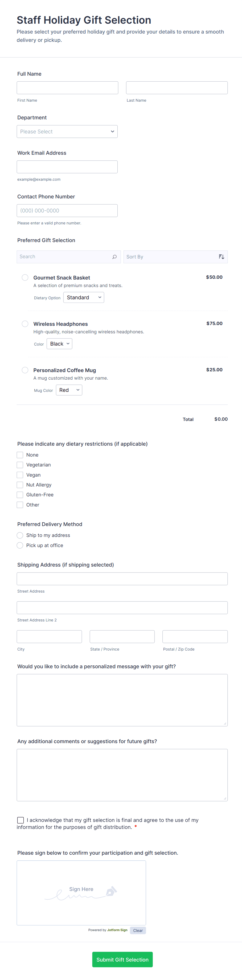Open the headphones Color dropdown
The height and width of the screenshot is (980, 242).
click(x=59, y=344)
